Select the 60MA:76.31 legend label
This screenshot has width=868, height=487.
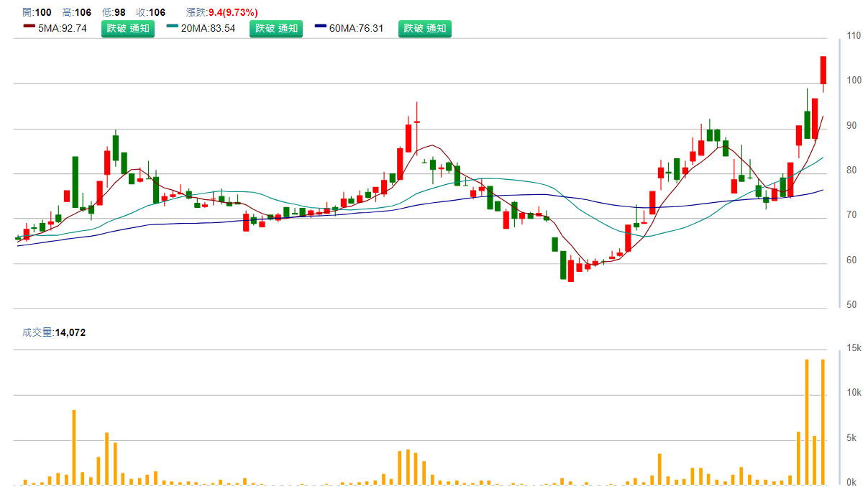(x=357, y=29)
